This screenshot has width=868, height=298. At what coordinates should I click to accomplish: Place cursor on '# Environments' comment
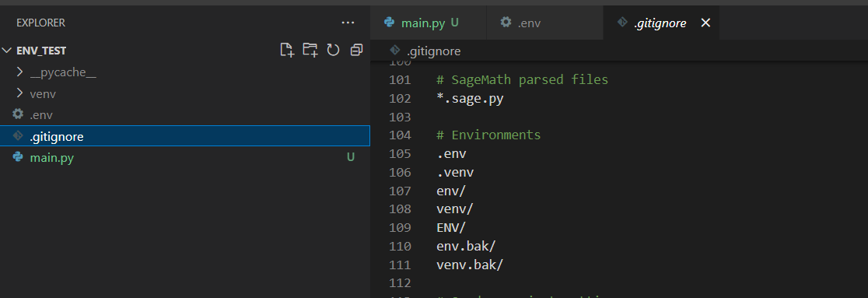click(x=488, y=135)
